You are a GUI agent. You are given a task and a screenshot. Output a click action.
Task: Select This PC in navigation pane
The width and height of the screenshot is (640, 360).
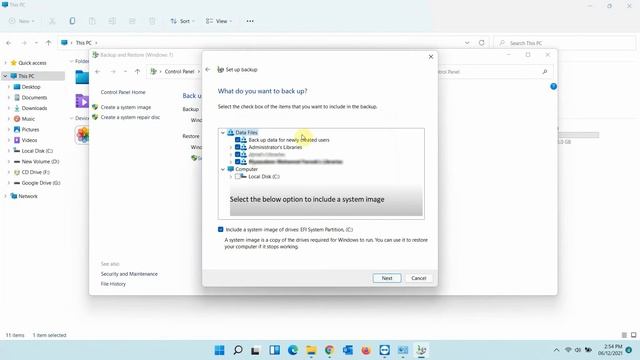(x=26, y=76)
